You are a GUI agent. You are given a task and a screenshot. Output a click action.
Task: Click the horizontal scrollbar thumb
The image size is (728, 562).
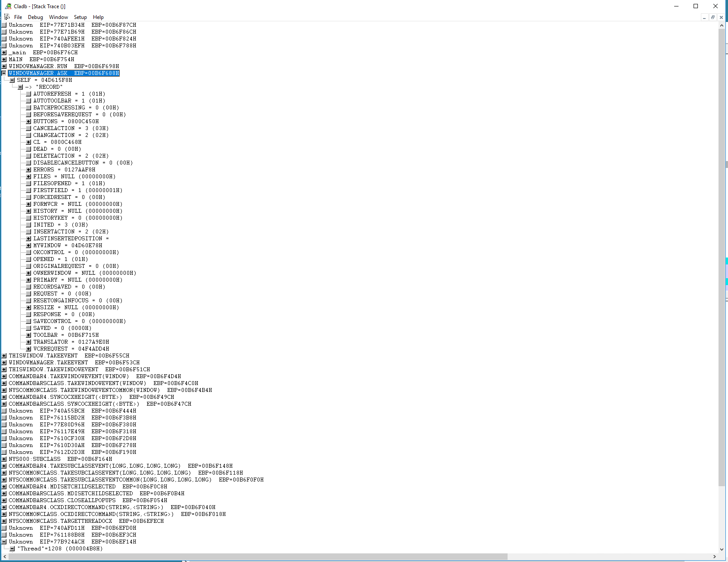tap(257, 556)
